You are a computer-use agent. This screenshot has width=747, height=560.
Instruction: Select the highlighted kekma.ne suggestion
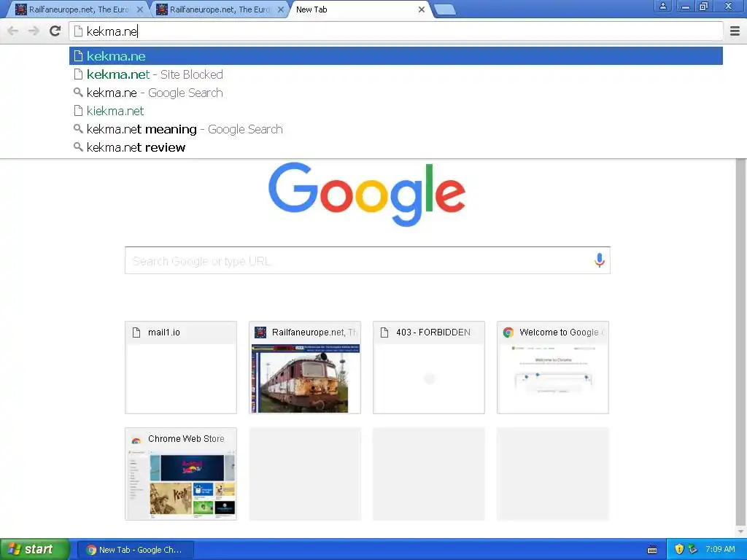click(x=396, y=56)
